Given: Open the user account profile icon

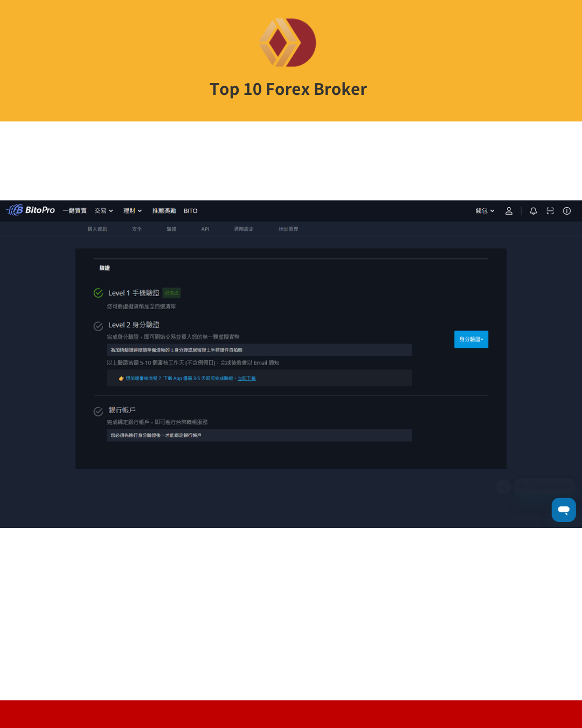Looking at the screenshot, I should [x=509, y=211].
